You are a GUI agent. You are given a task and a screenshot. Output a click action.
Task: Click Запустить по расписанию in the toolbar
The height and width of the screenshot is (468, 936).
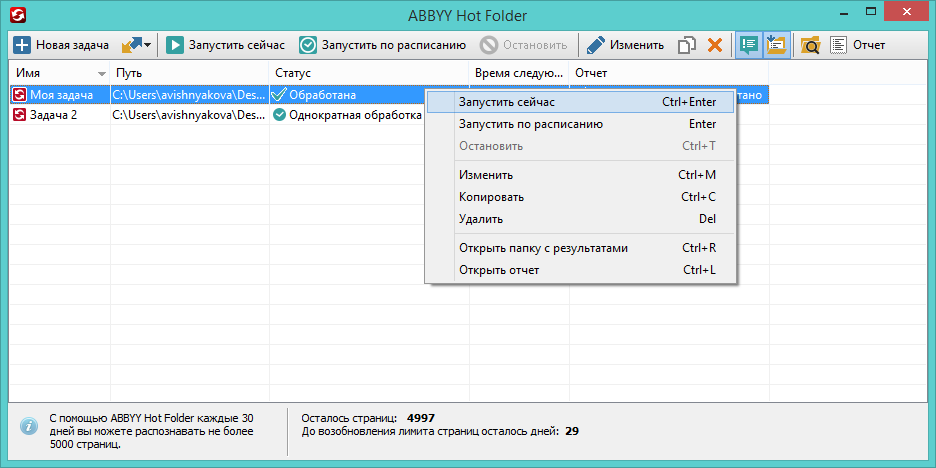(x=383, y=45)
